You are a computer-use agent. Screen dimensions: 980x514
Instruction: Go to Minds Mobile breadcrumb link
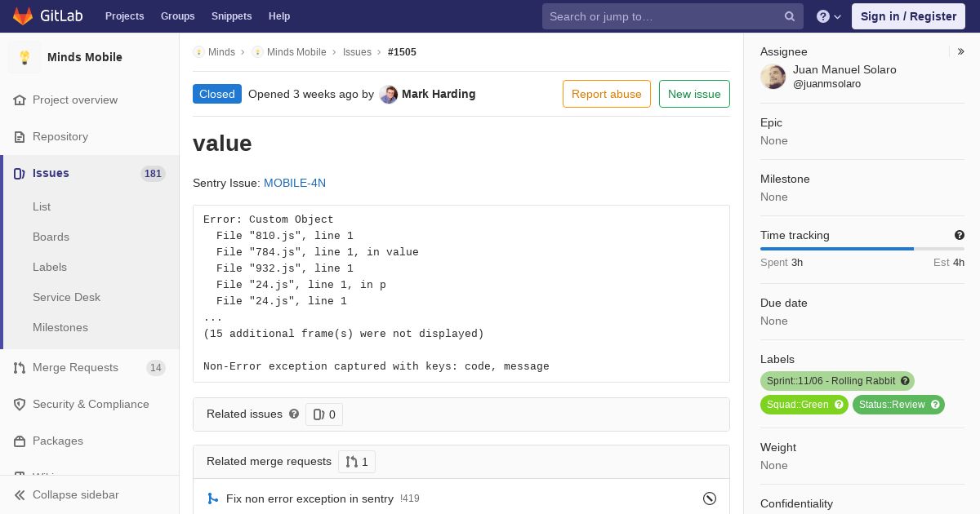296,52
